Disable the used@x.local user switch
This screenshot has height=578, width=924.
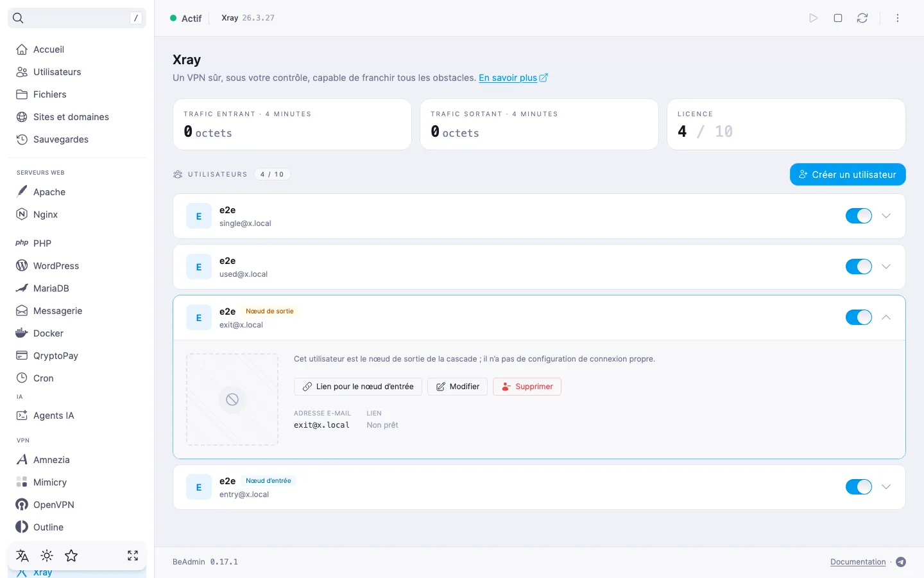(x=859, y=267)
